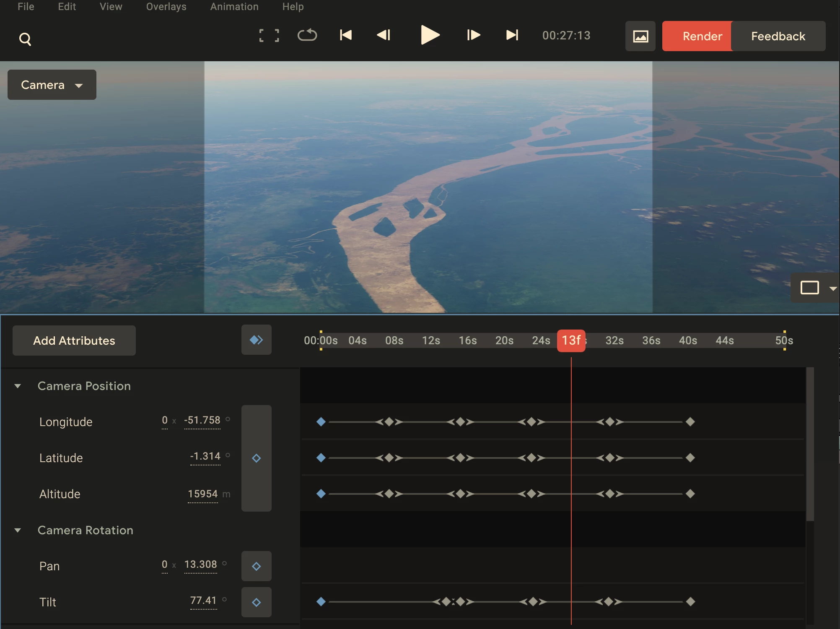Click the search magnifier icon
Viewport: 840px width, 629px height.
coord(25,39)
